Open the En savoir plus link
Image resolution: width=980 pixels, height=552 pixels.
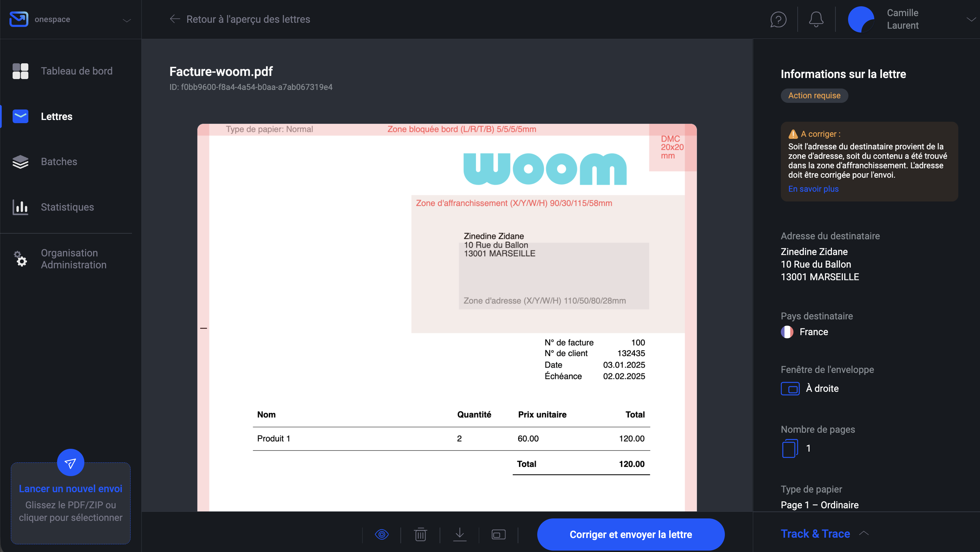click(813, 189)
